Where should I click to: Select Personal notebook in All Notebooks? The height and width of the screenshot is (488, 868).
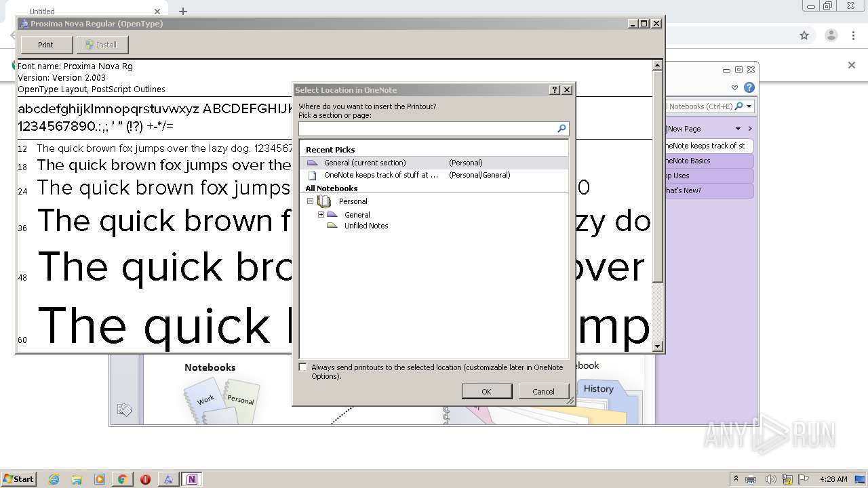(x=353, y=201)
